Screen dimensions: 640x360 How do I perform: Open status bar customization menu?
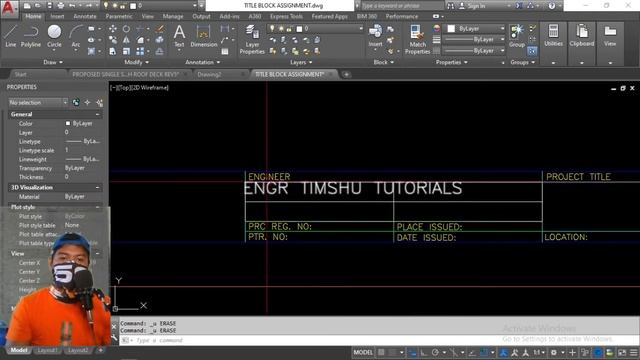633,352
